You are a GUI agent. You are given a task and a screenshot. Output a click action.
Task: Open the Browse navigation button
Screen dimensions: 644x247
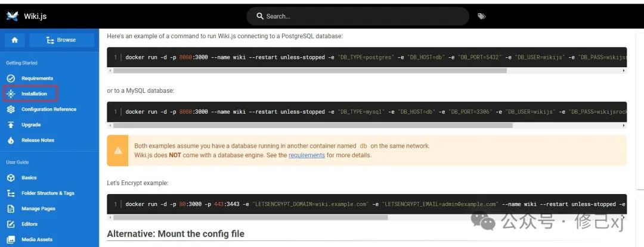coord(61,40)
